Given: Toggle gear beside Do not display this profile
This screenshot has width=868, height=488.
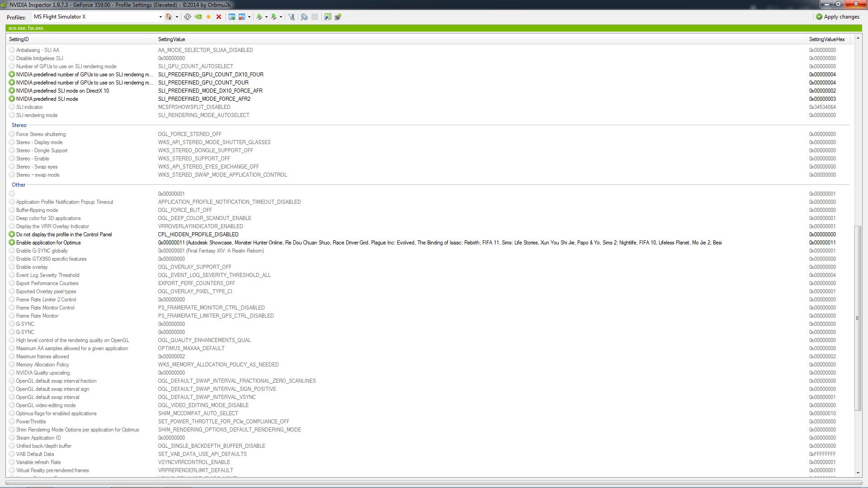Looking at the screenshot, I should (x=12, y=235).
